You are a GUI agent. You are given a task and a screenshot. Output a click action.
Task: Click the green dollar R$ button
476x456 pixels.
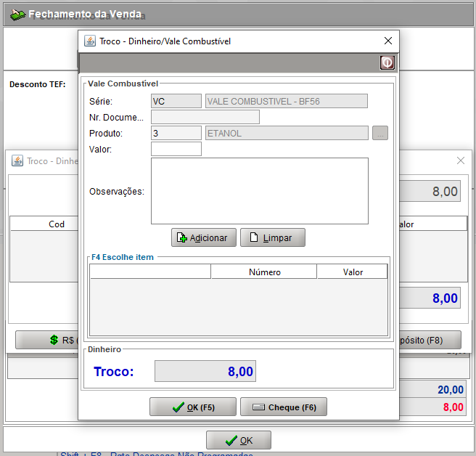pyautogui.click(x=47, y=339)
